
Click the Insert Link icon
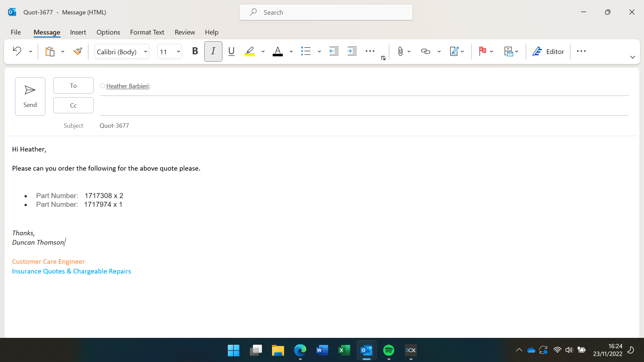[425, 51]
